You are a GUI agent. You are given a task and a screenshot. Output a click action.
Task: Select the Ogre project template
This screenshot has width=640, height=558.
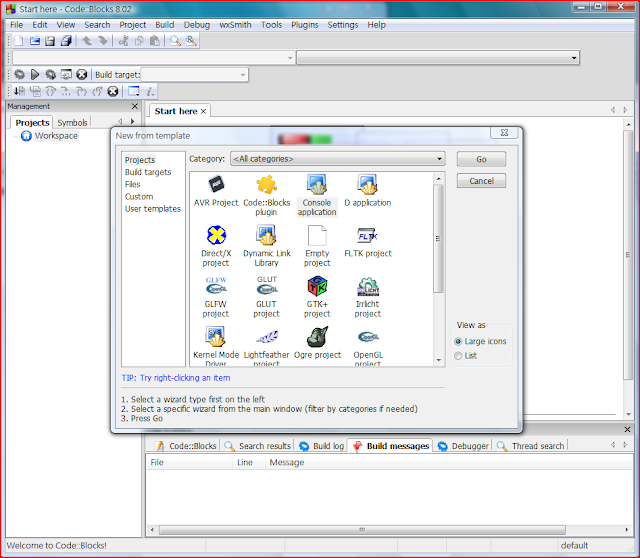click(x=318, y=343)
